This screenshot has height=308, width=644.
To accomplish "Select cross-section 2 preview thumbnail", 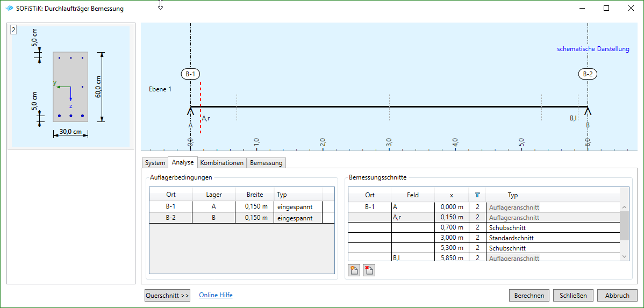I will click(x=70, y=87).
